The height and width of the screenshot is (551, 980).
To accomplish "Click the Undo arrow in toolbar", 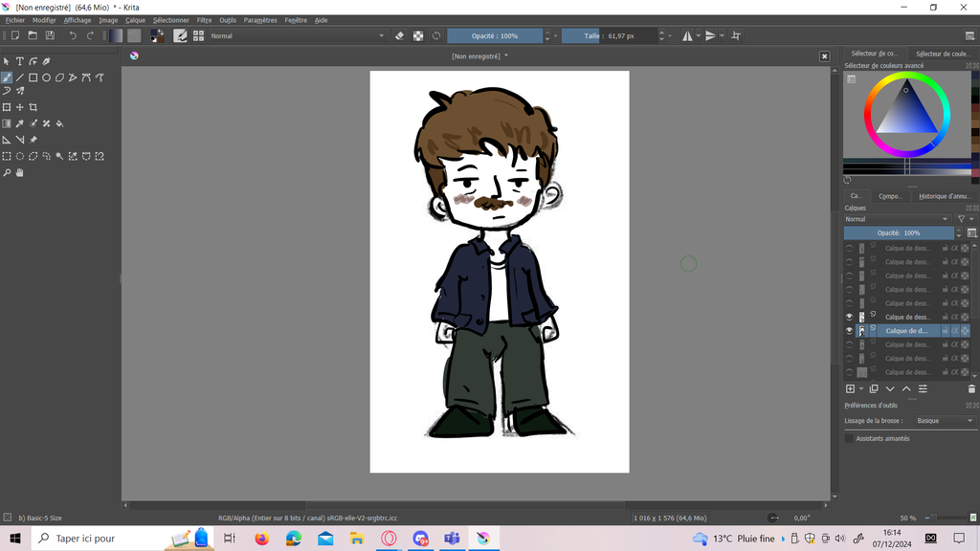I will tap(73, 35).
